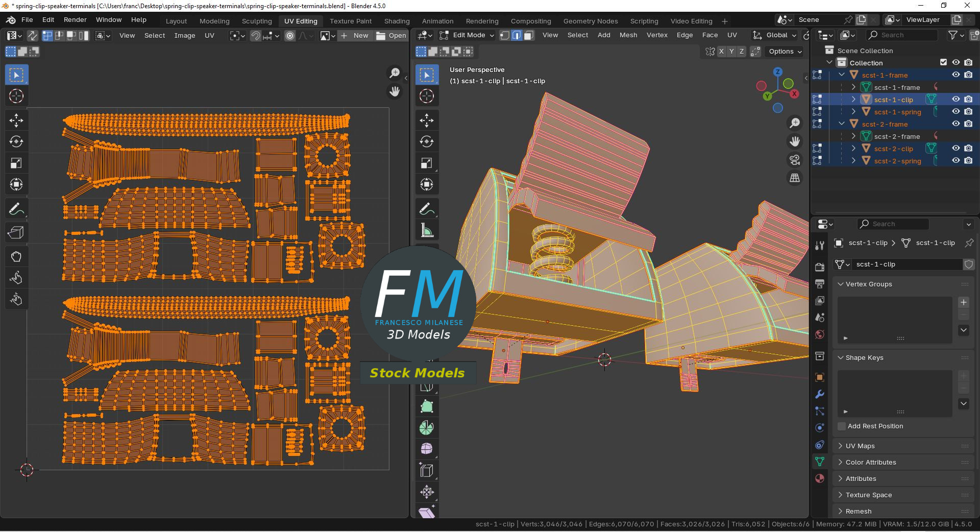This screenshot has height=532, width=980.
Task: Select the Rip Region tool in UV editor
Action: coord(16,233)
